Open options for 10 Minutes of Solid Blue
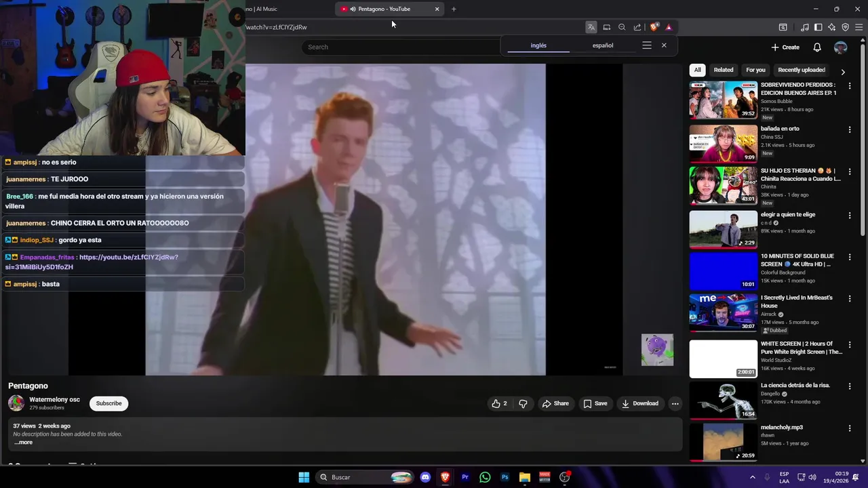The width and height of the screenshot is (868, 488). tap(850, 258)
